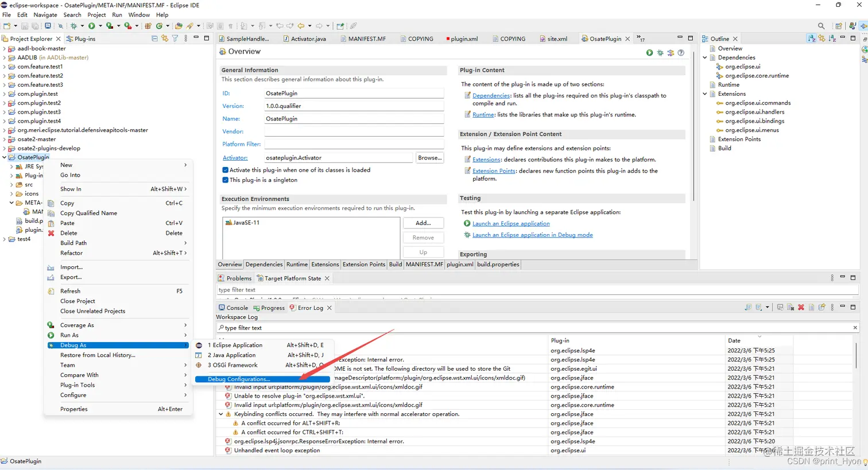Open 'Run As' submenu in context menu

click(118, 336)
